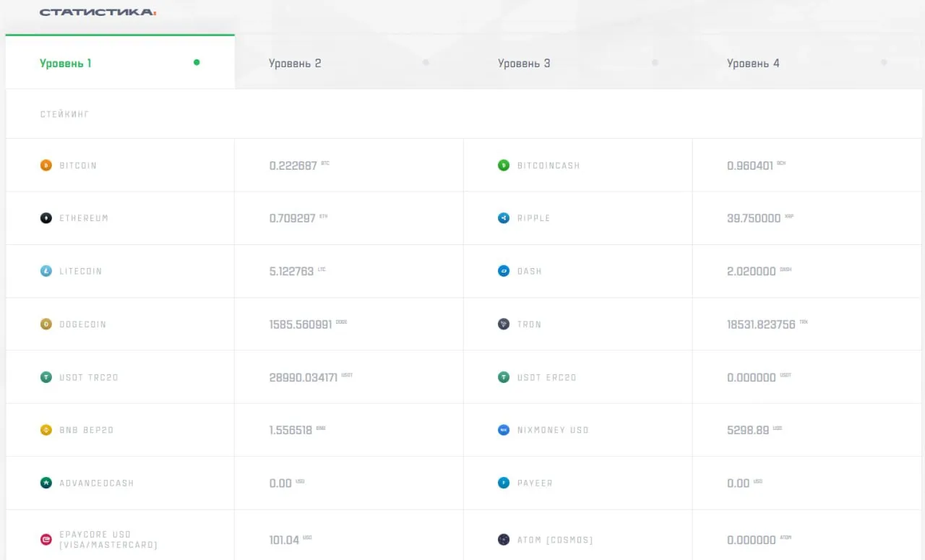
Task: Click the USDT TRC20 coin icon
Action: coord(46,377)
